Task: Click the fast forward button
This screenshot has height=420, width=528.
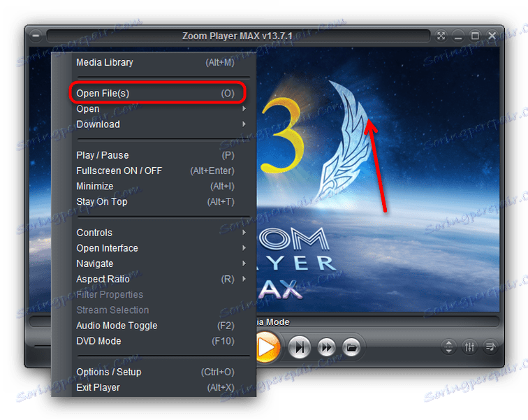Action: pyautogui.click(x=326, y=347)
